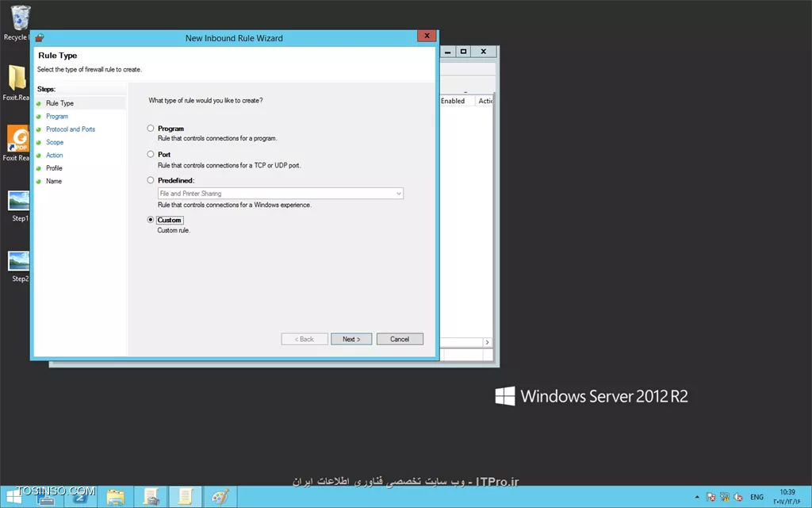Select the Step1 image file on desktop
Image resolution: width=812 pixels, height=508 pixels.
point(19,206)
